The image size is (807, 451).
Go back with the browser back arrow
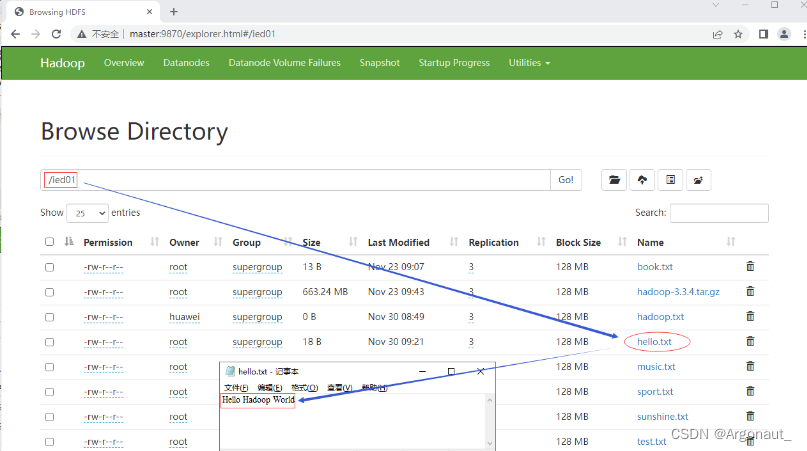click(15, 34)
